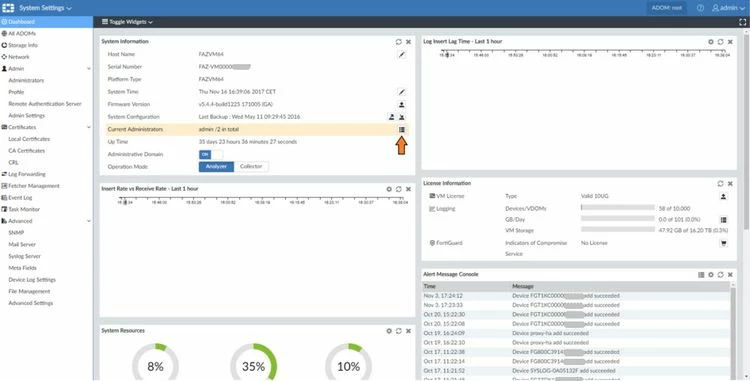Open System Resources widget settings

[389, 331]
